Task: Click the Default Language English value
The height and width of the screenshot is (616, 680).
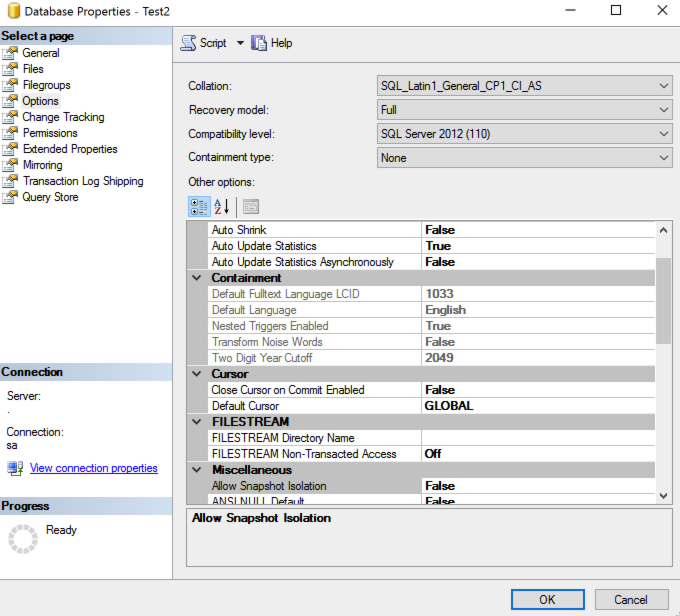Action: (x=538, y=310)
